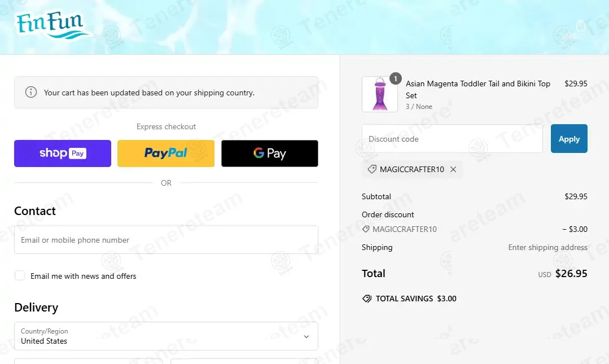The width and height of the screenshot is (609, 364).
Task: Remove the MAGICCRAFTER10 discount code
Action: pyautogui.click(x=453, y=169)
